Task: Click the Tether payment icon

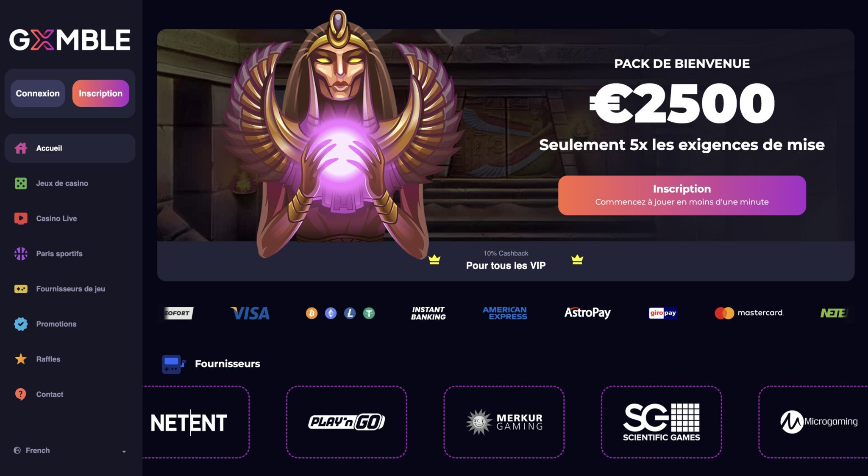Action: pyautogui.click(x=369, y=313)
